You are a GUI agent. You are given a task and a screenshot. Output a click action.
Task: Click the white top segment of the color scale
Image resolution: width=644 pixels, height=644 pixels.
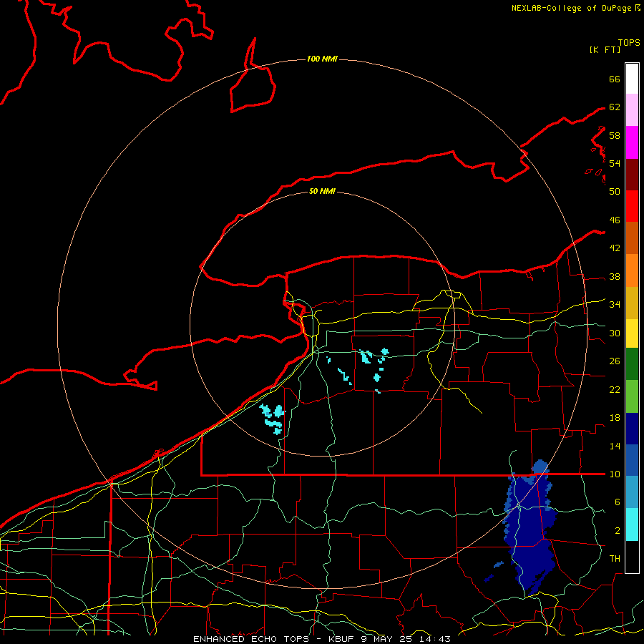(632, 79)
